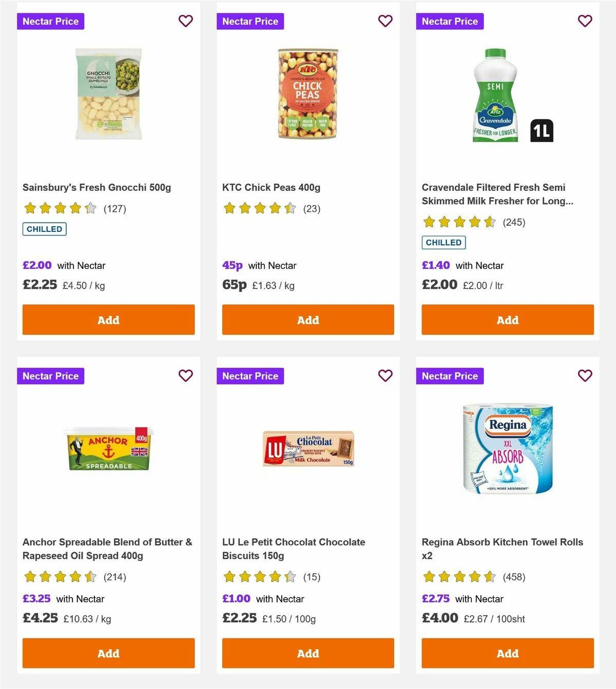616x689 pixels.
Task: Click the heart icon for KTC Chick Peas
Action: (x=385, y=21)
